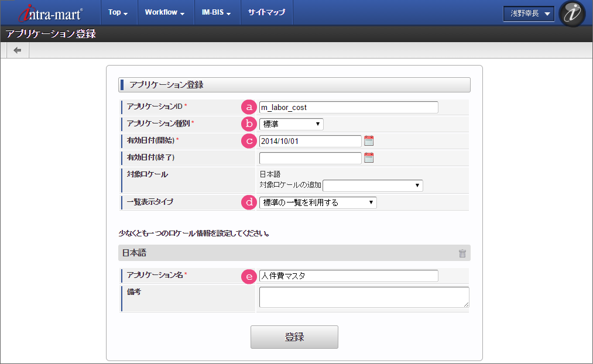Open the Top menu
593x364 pixels.
click(x=118, y=13)
